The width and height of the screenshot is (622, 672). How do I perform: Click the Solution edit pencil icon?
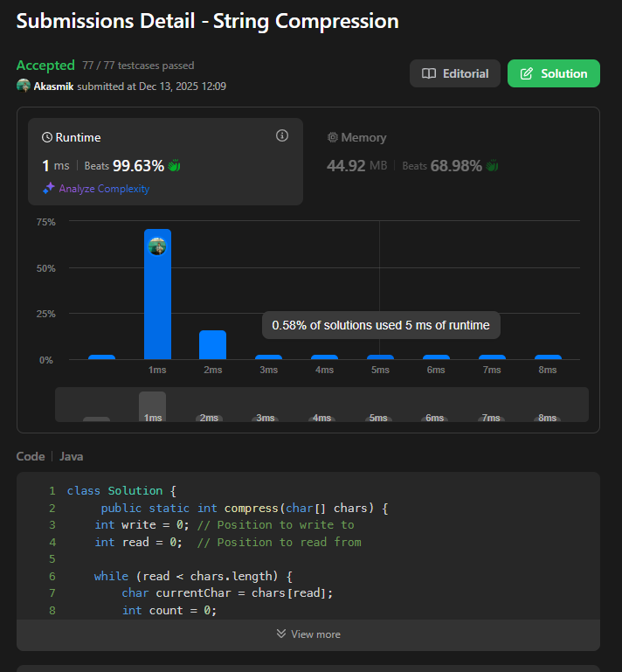click(x=527, y=73)
